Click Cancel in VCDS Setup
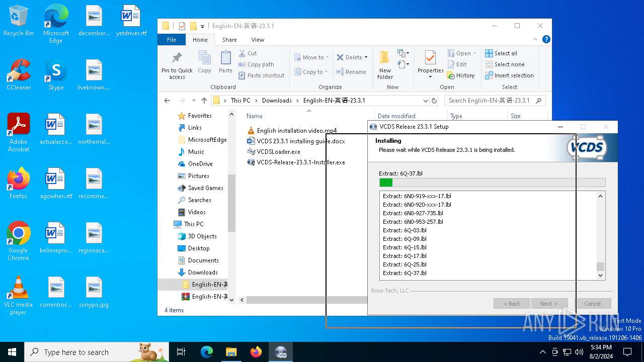Viewport: 644px width, 362px height. 592,304
